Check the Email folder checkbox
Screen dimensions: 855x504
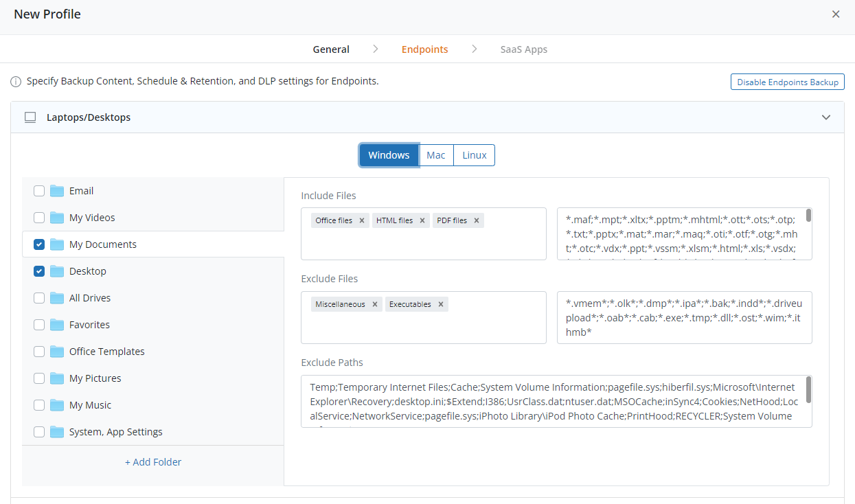pyautogui.click(x=39, y=191)
